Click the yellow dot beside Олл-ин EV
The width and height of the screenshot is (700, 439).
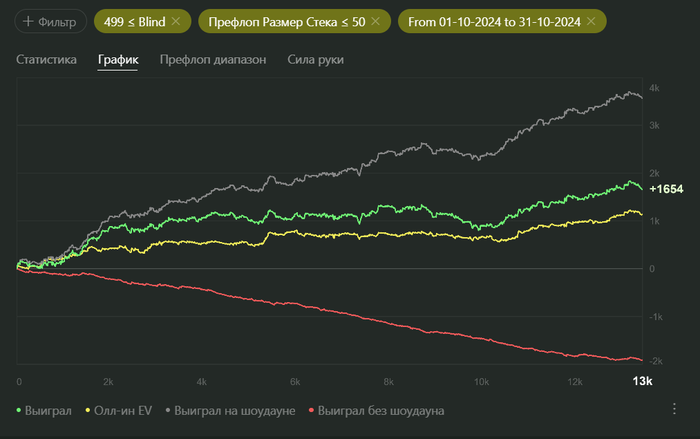coord(88,410)
